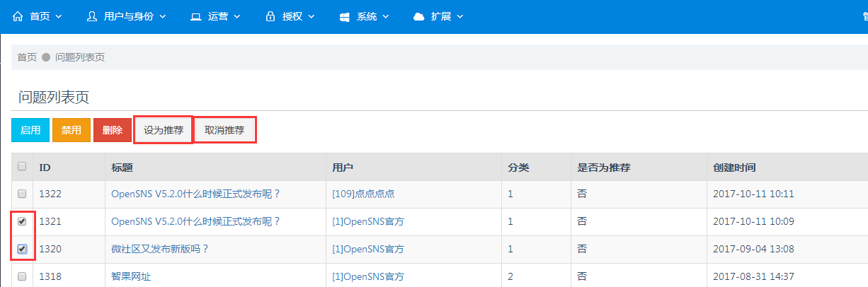Screen dimensions: 868x287
Task: Expand the 运营 dropdown arrow
Action: tap(236, 17)
